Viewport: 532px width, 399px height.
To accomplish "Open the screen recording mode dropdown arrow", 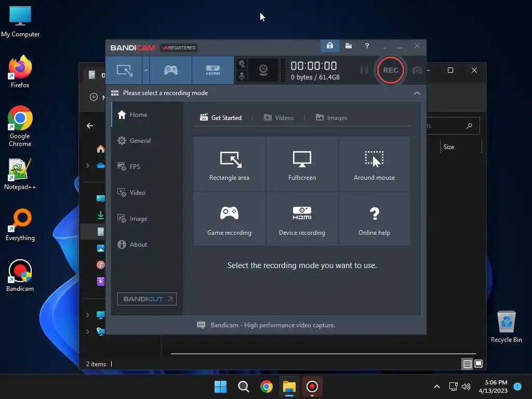I will 146,70.
